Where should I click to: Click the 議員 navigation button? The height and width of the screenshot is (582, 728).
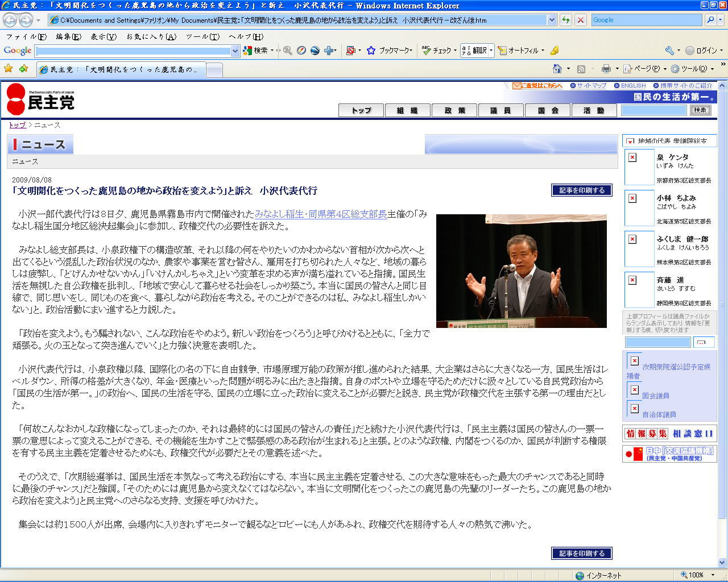click(x=501, y=110)
